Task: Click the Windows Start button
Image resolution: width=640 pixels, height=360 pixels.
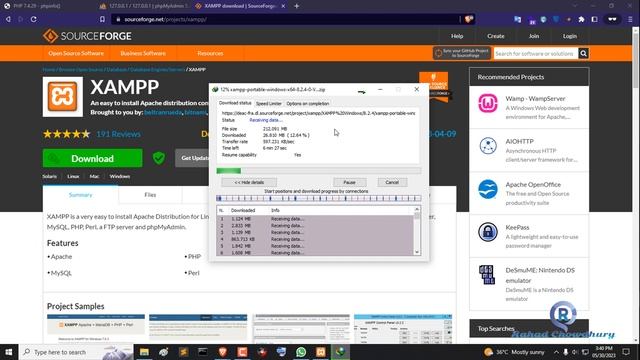Action: 9,352
